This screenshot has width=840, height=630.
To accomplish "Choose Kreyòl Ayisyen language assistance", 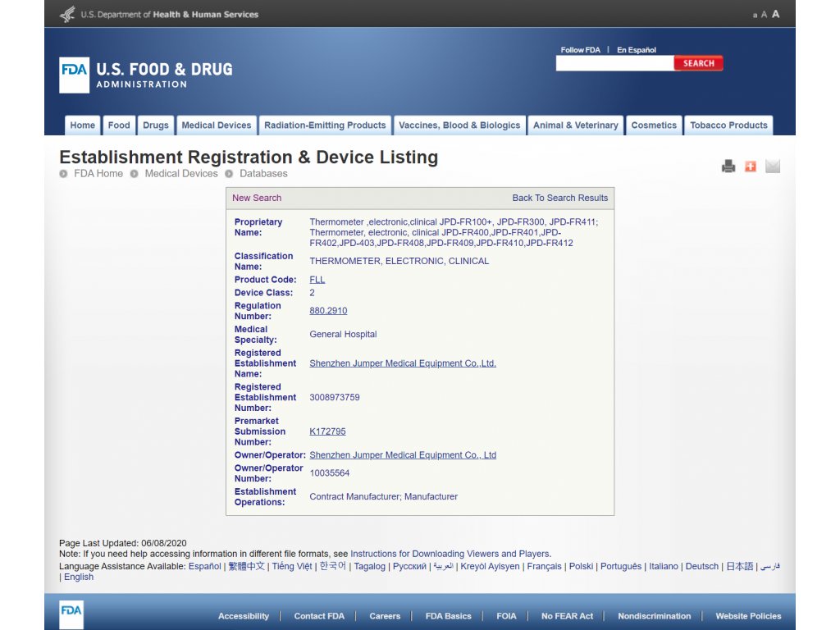I will 491,566.
